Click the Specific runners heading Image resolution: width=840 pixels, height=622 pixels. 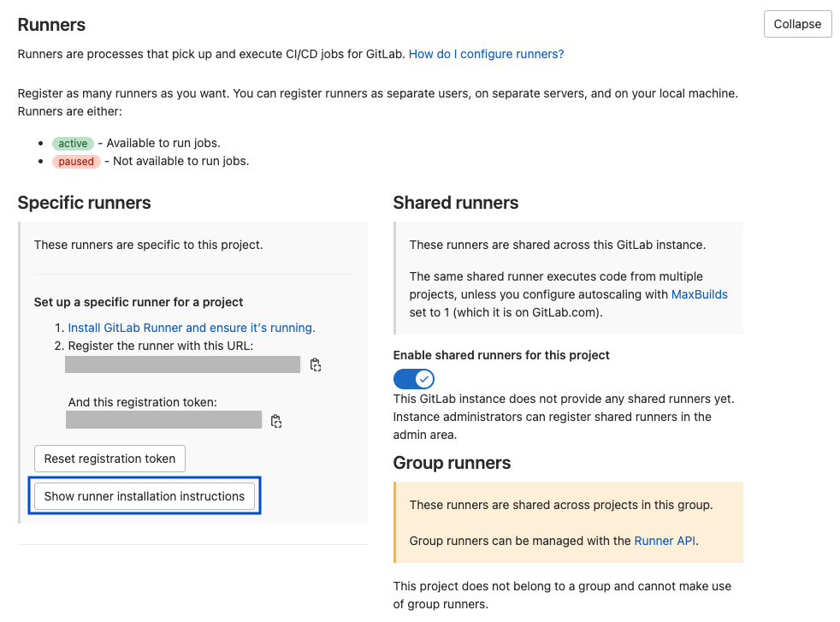(84, 203)
